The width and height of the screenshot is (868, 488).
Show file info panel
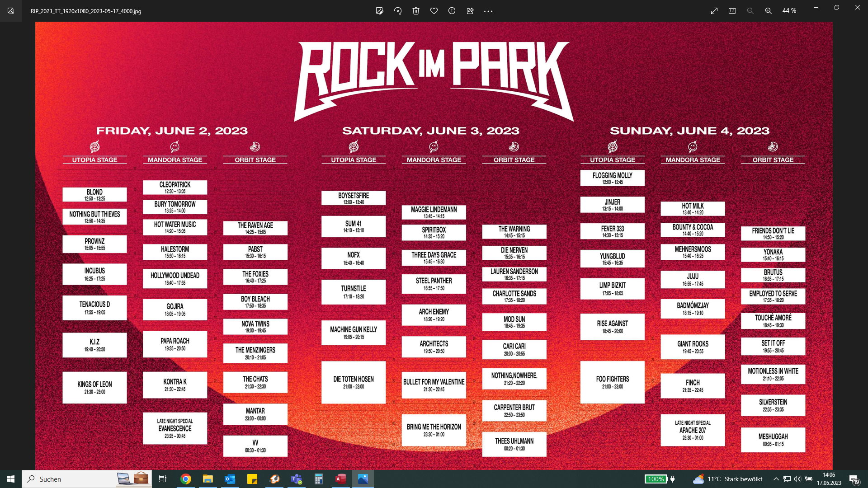(452, 11)
